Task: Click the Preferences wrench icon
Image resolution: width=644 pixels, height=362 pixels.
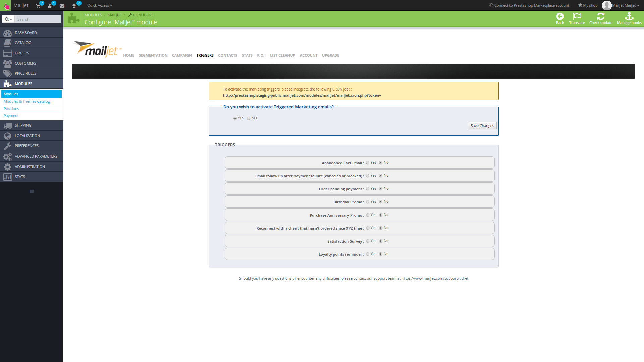Action: [7, 146]
